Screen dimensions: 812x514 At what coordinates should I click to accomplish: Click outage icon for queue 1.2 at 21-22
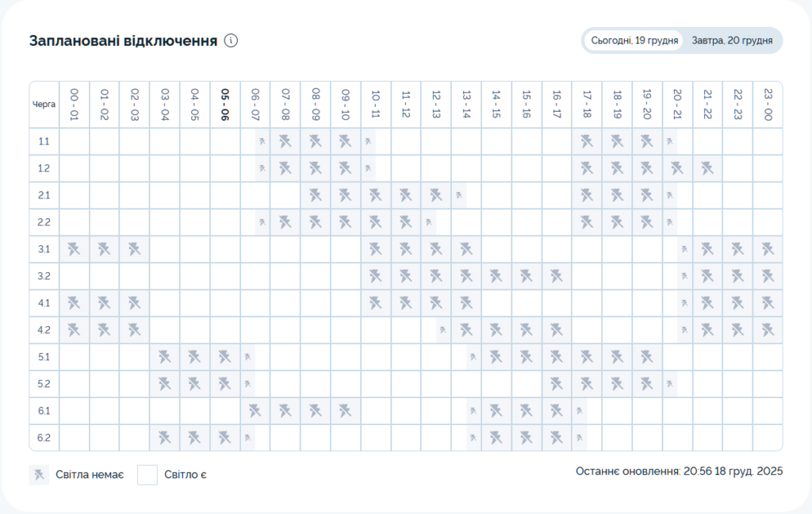tap(707, 168)
